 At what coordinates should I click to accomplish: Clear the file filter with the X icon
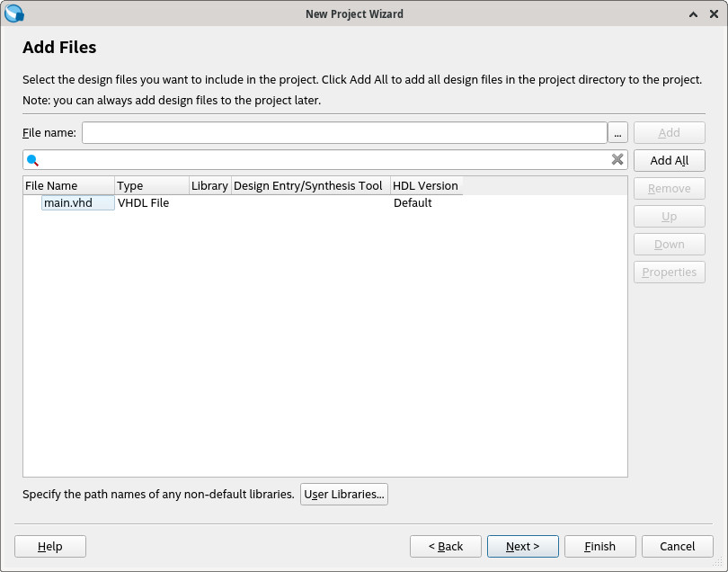click(x=617, y=159)
